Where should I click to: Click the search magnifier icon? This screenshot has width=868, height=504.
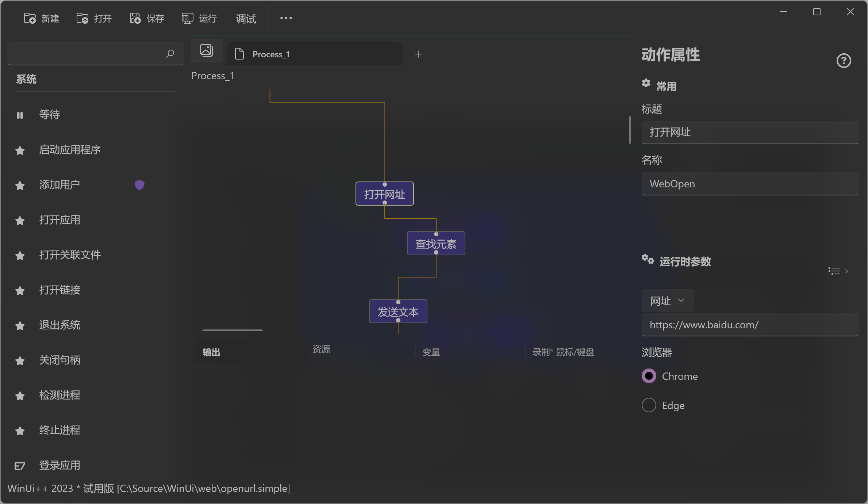[x=170, y=54]
